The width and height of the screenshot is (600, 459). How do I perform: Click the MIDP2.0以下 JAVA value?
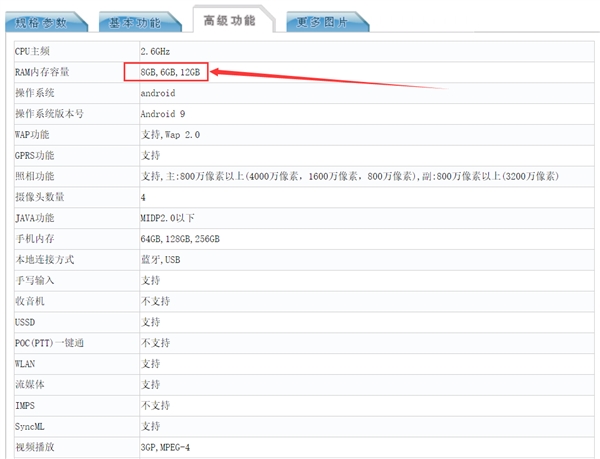click(167, 218)
